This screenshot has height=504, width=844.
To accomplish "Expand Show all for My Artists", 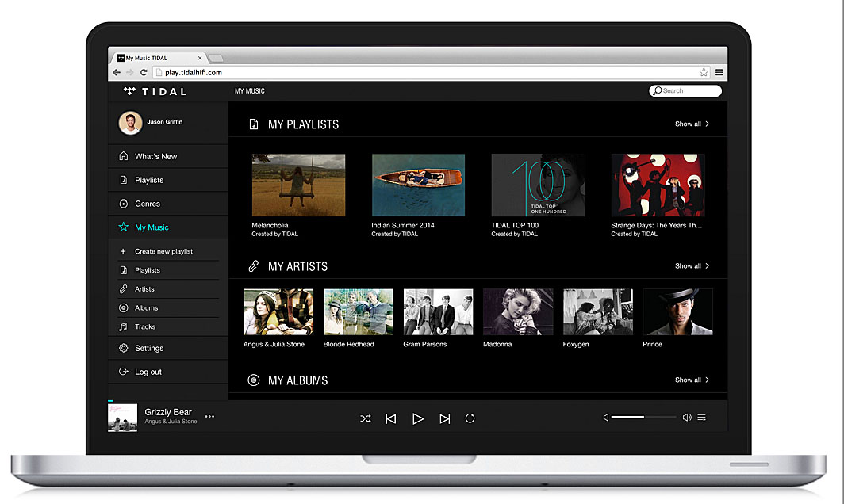I will pyautogui.click(x=692, y=266).
